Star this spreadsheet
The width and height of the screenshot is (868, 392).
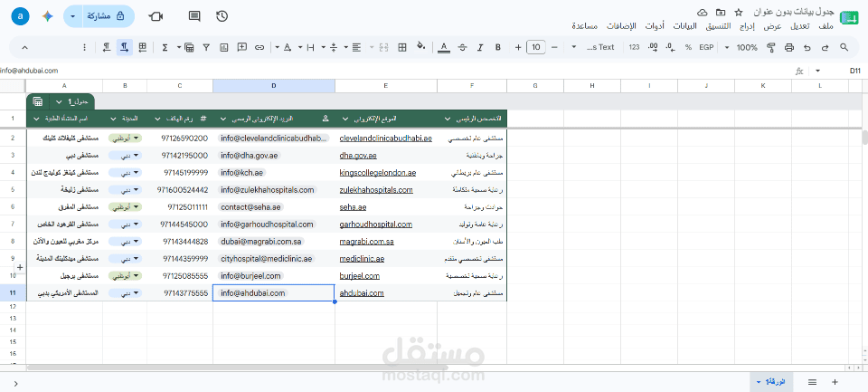coord(739,12)
